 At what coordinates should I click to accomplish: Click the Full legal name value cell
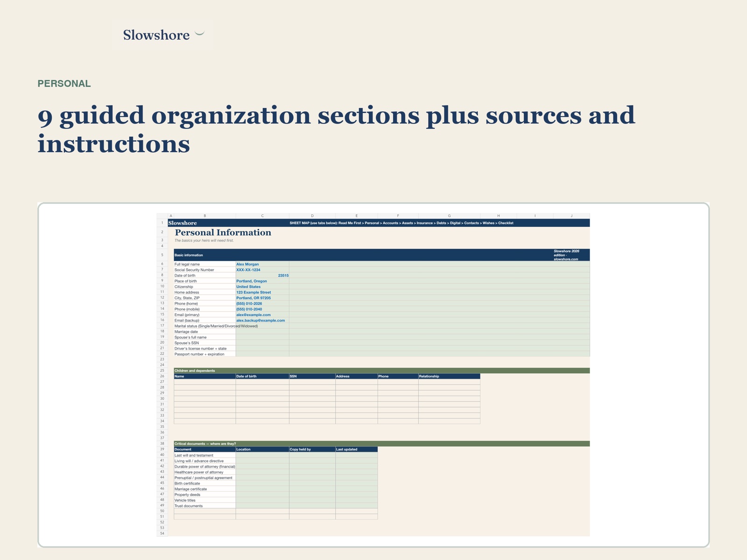(x=262, y=264)
